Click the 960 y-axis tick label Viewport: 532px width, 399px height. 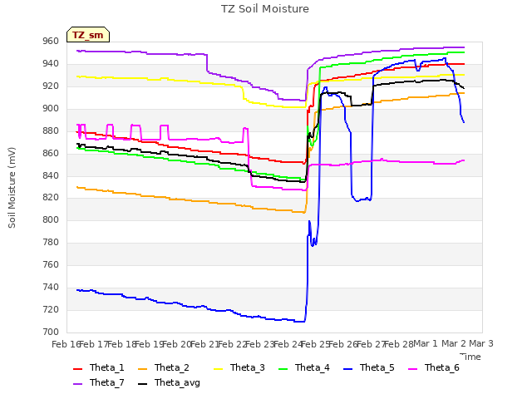pyautogui.click(x=51, y=42)
